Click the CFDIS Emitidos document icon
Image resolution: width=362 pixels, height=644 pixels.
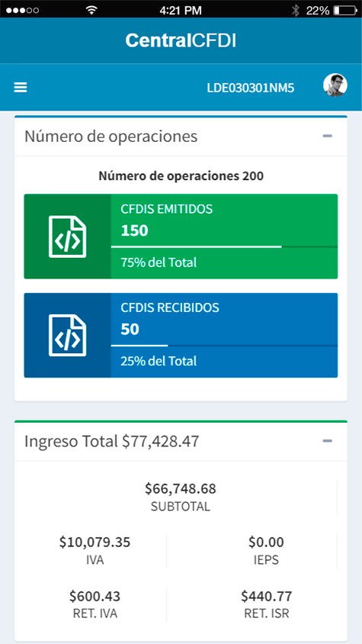click(x=67, y=237)
